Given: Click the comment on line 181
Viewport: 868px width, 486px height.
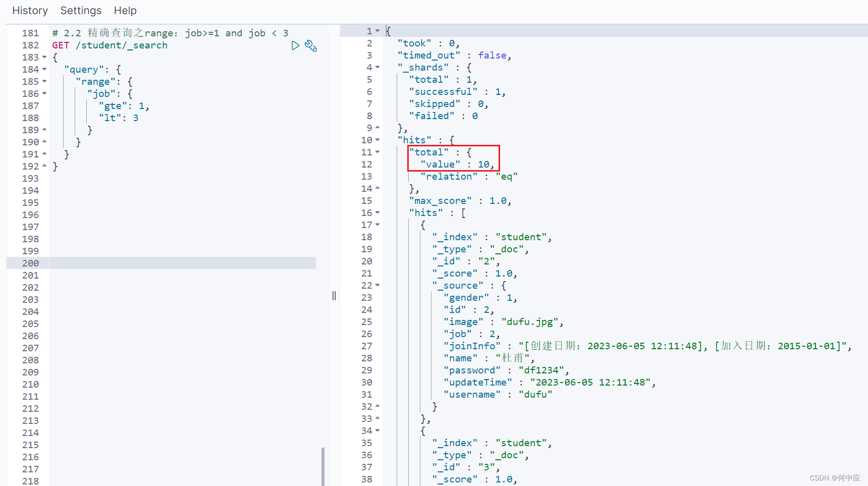Looking at the screenshot, I should tap(171, 33).
